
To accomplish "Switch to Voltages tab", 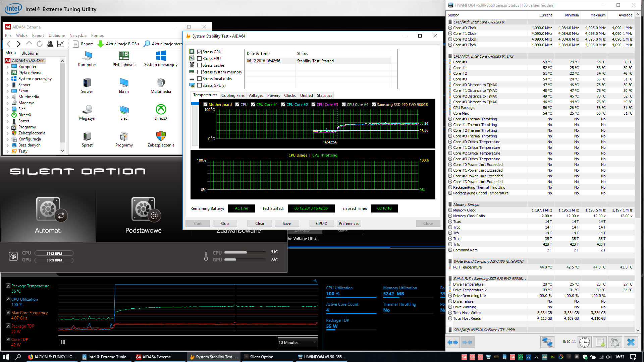I will pos(256,96).
